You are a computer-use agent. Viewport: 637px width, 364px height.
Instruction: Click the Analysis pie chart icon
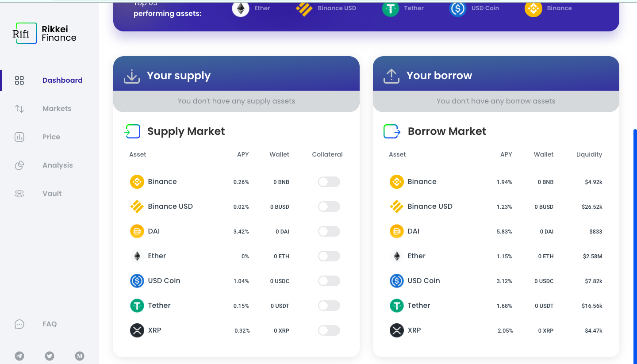(19, 165)
